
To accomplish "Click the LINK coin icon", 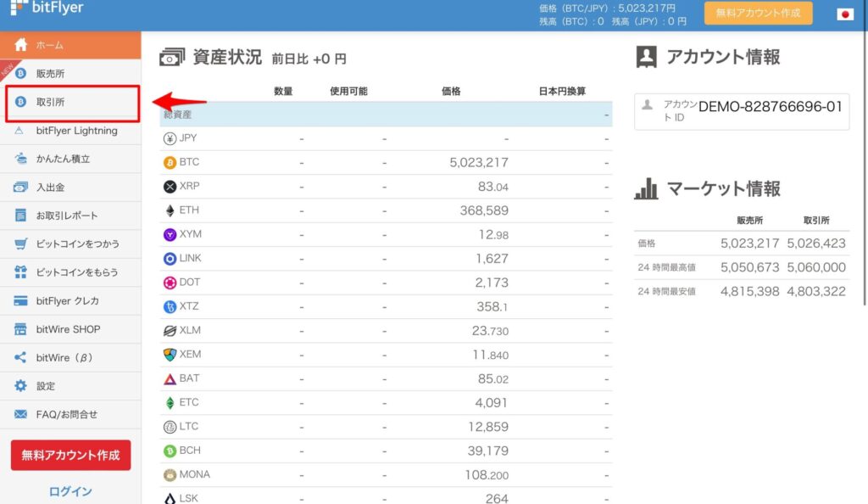I will [x=170, y=259].
